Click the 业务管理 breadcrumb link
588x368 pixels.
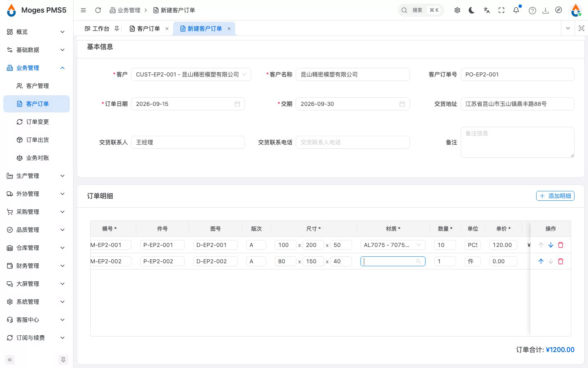(x=125, y=10)
